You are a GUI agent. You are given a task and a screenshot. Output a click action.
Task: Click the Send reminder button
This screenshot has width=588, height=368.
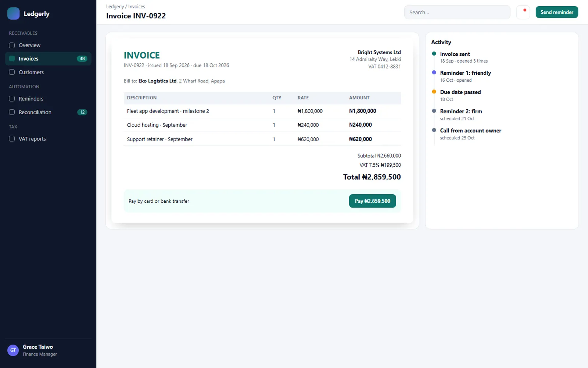[x=557, y=12]
